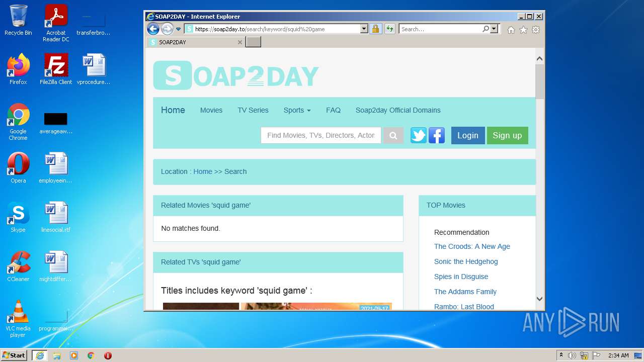Open the media player taskbar icon
This screenshot has width=644, height=362.
pyautogui.click(x=74, y=355)
